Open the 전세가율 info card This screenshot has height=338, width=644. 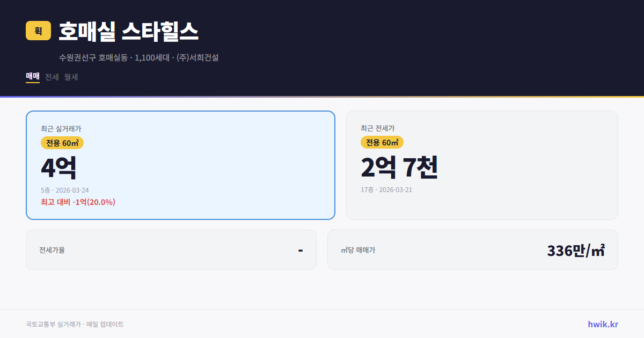(171, 249)
